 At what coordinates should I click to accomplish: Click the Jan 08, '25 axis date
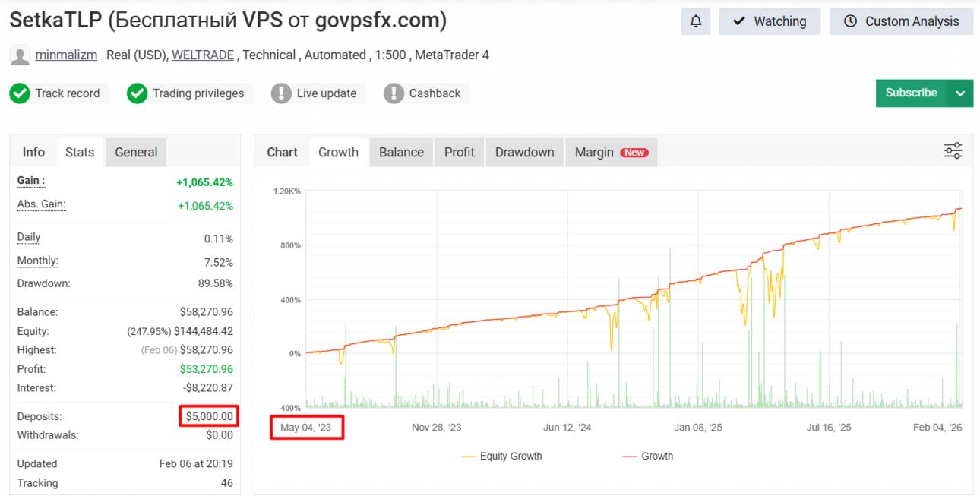tap(698, 428)
